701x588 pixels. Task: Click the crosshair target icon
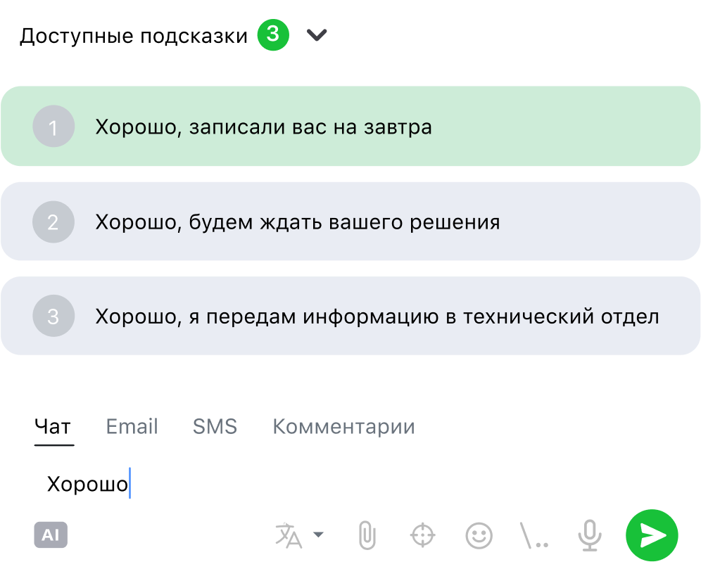pos(422,536)
